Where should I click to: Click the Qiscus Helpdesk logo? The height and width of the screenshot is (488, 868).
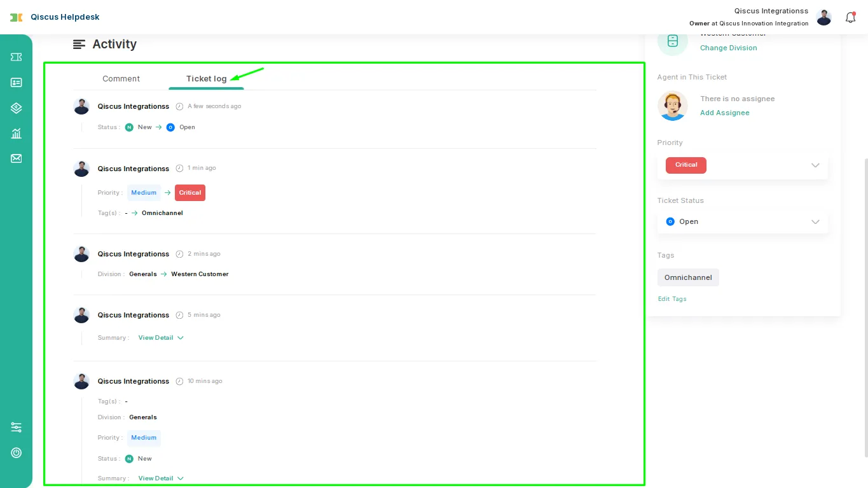[55, 17]
